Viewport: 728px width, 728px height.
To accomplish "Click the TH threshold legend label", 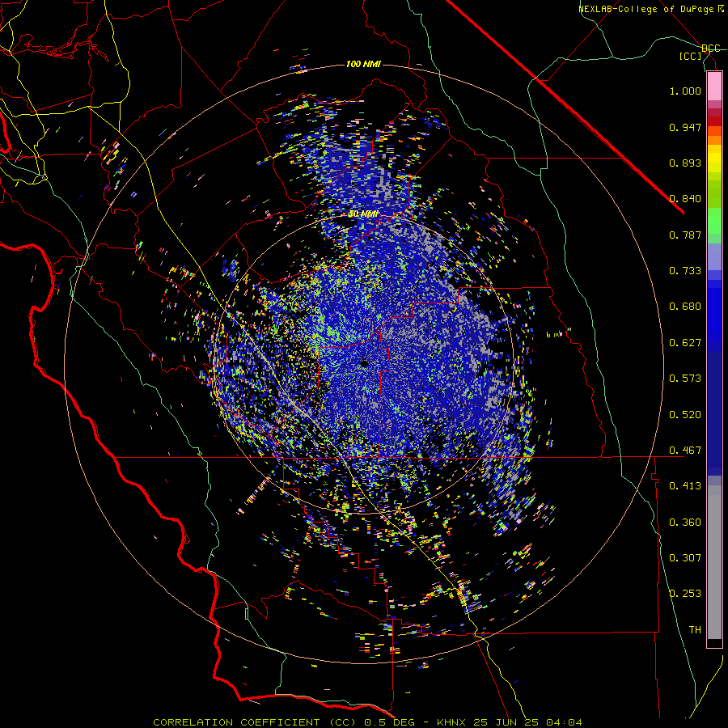I will click(x=695, y=630).
